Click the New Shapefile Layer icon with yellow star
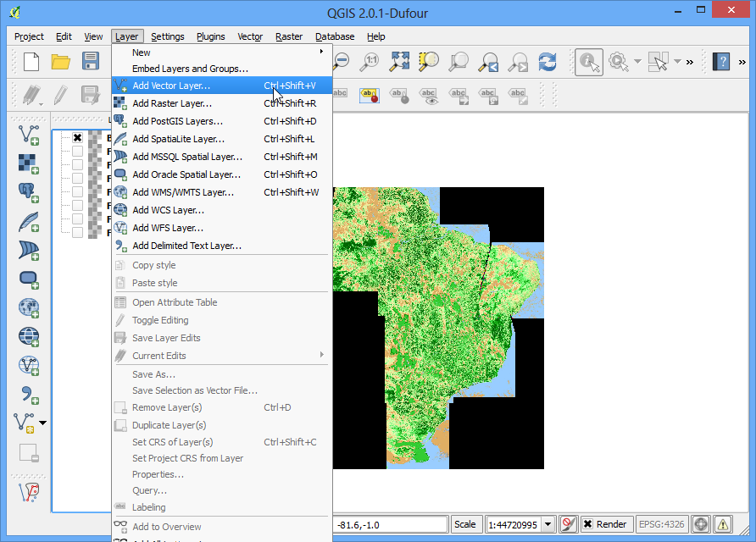The height and width of the screenshot is (542, 756). tap(24, 423)
